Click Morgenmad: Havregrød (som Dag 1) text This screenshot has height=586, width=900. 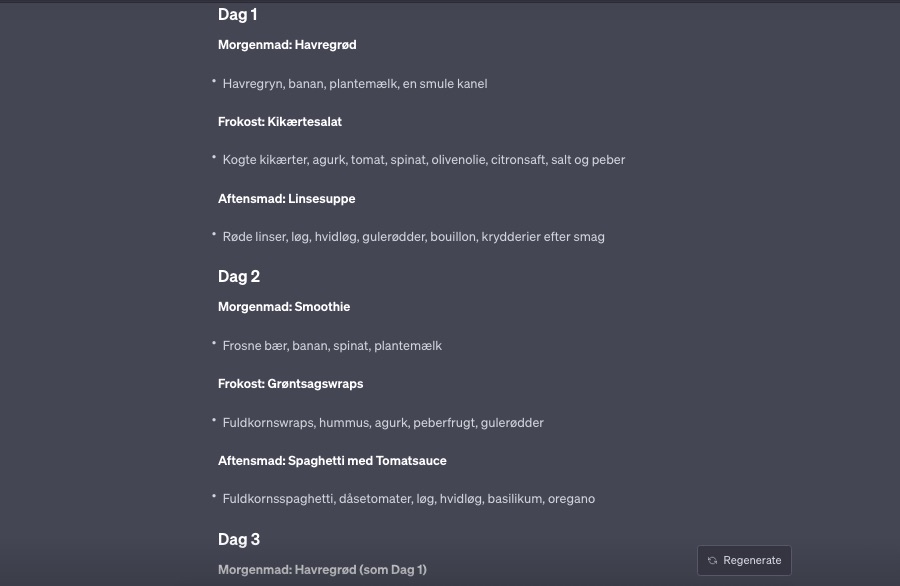tap(322, 570)
